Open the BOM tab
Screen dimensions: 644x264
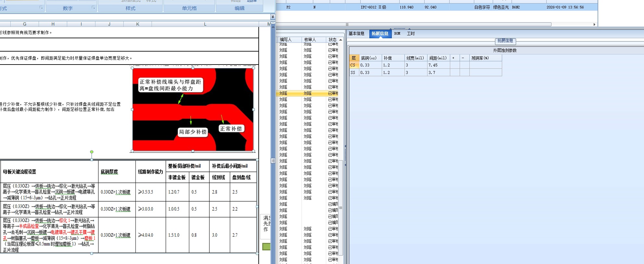click(x=397, y=33)
